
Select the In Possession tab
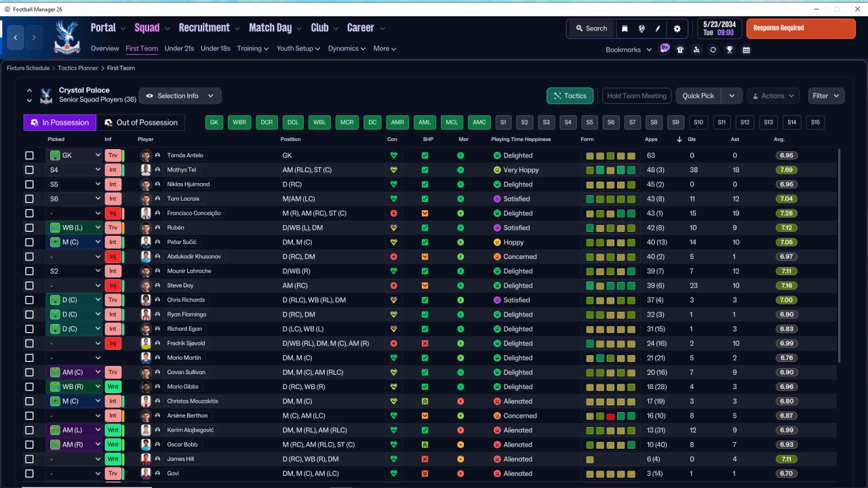(60, 122)
